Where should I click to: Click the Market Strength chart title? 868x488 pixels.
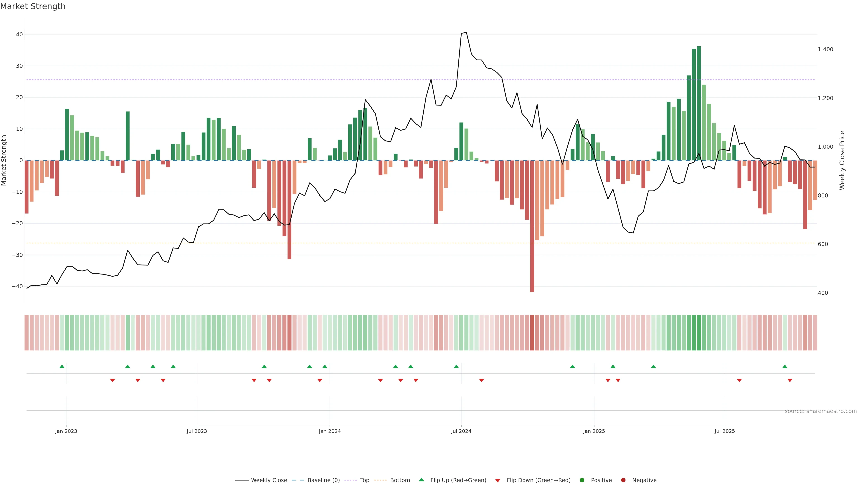pyautogui.click(x=33, y=6)
